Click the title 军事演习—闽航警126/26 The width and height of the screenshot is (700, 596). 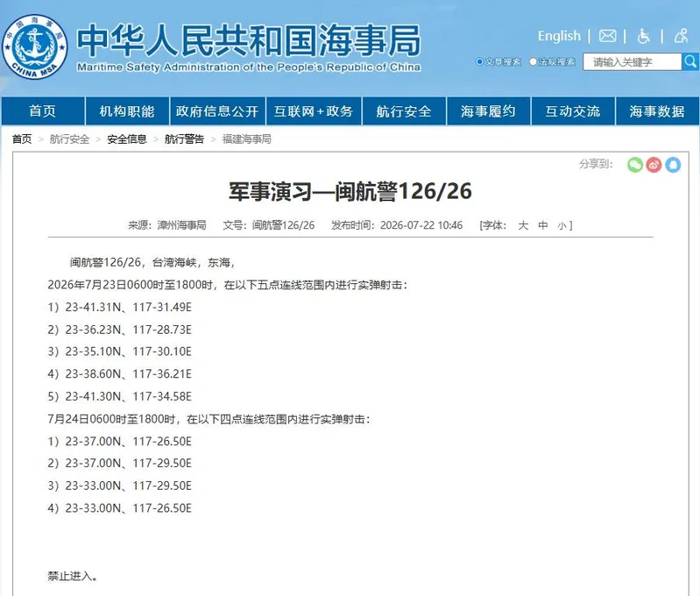coord(350,191)
